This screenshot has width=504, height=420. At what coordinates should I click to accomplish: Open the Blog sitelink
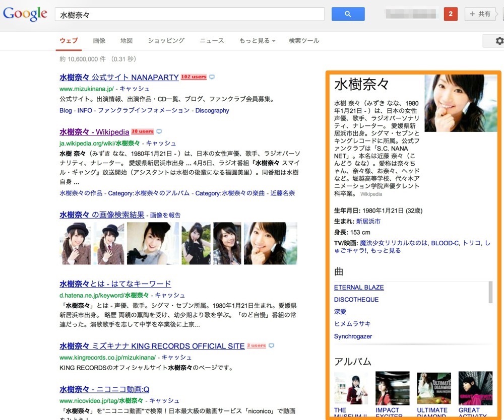point(66,110)
